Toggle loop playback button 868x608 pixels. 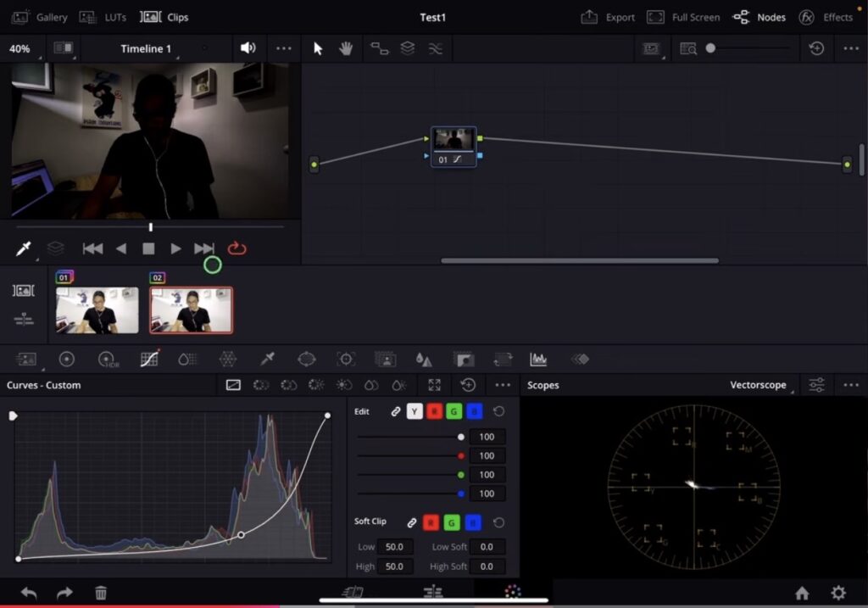tap(237, 248)
